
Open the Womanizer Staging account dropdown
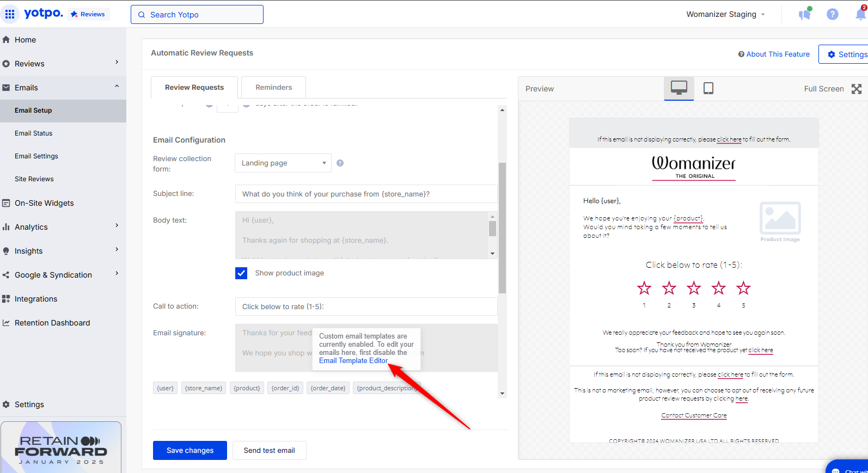[725, 14]
